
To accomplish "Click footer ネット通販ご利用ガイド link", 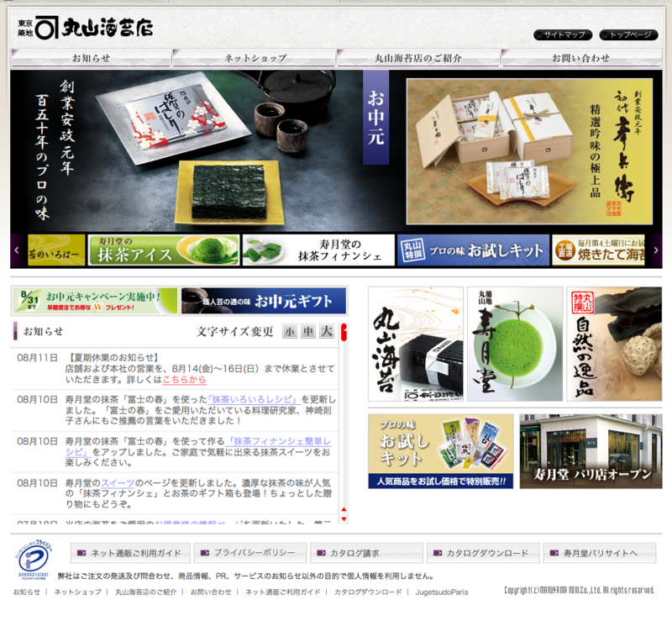I will pos(283,592).
